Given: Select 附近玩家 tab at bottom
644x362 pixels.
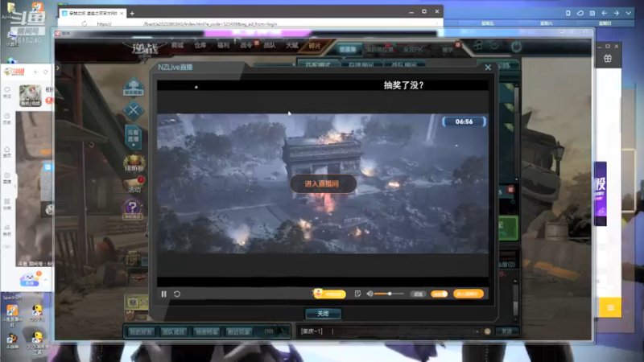Looking at the screenshot, I should (238, 331).
